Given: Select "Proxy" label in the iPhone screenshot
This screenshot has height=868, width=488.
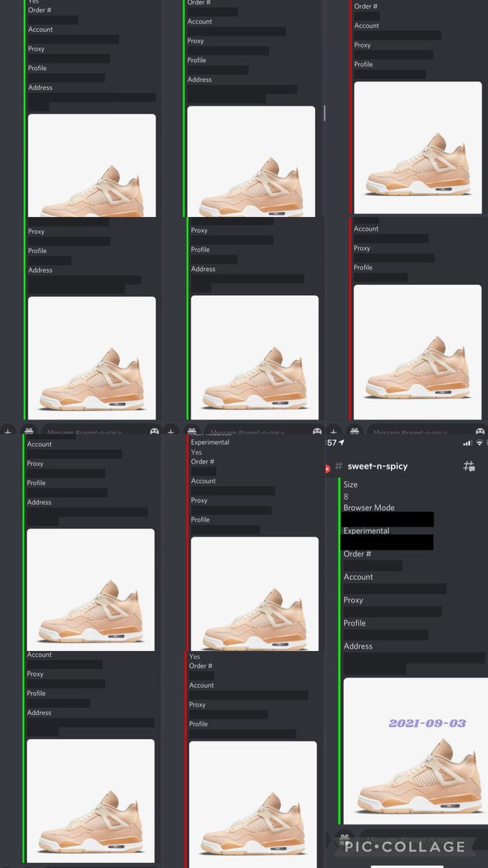Looking at the screenshot, I should tap(353, 600).
